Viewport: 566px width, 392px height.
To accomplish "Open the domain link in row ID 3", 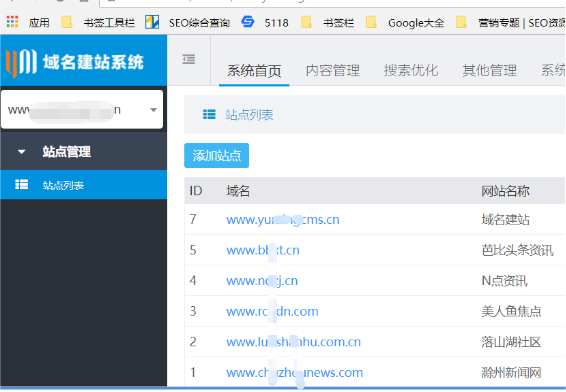I will [272, 311].
